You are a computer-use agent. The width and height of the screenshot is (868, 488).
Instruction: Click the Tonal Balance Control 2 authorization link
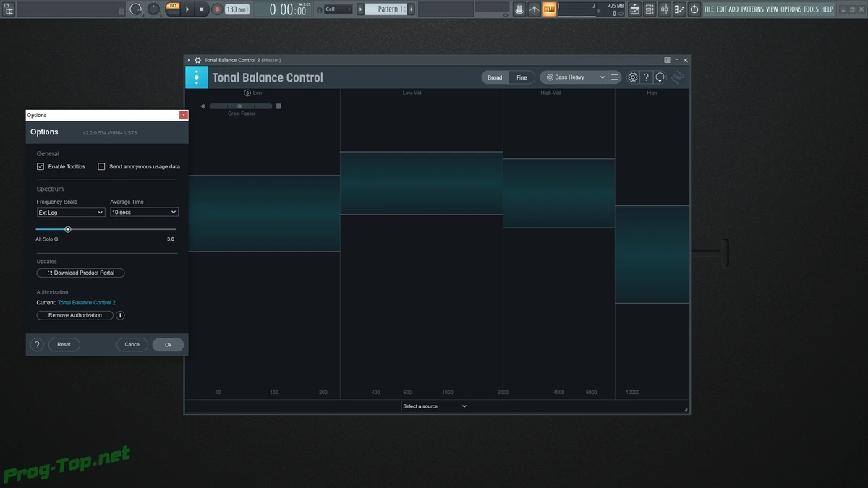point(87,303)
